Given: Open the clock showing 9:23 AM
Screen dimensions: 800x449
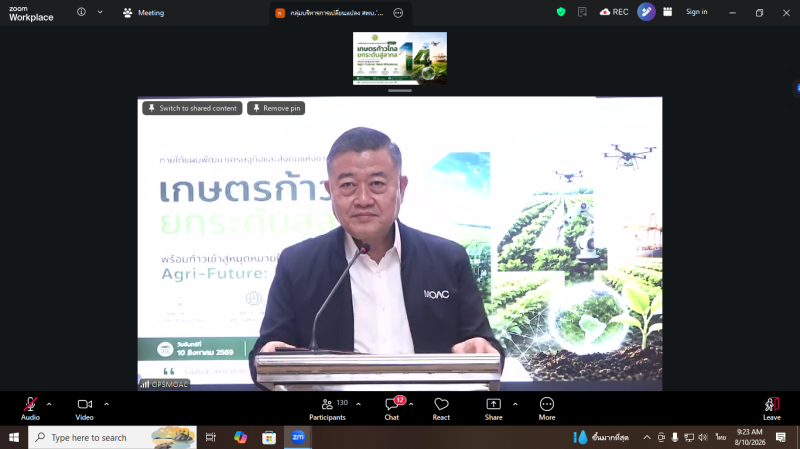Looking at the screenshot, I should tap(750, 437).
